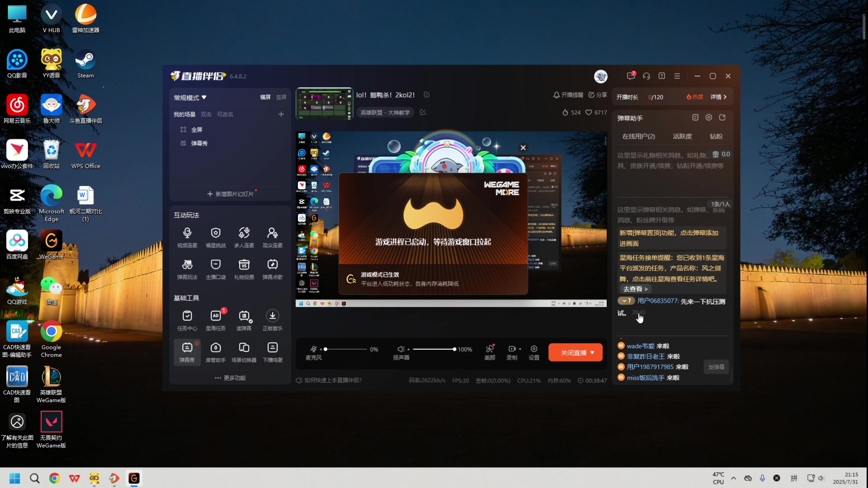This screenshot has height=488, width=868.
Task: Open 弹幕玩法 danmaku games
Action: tap(187, 269)
